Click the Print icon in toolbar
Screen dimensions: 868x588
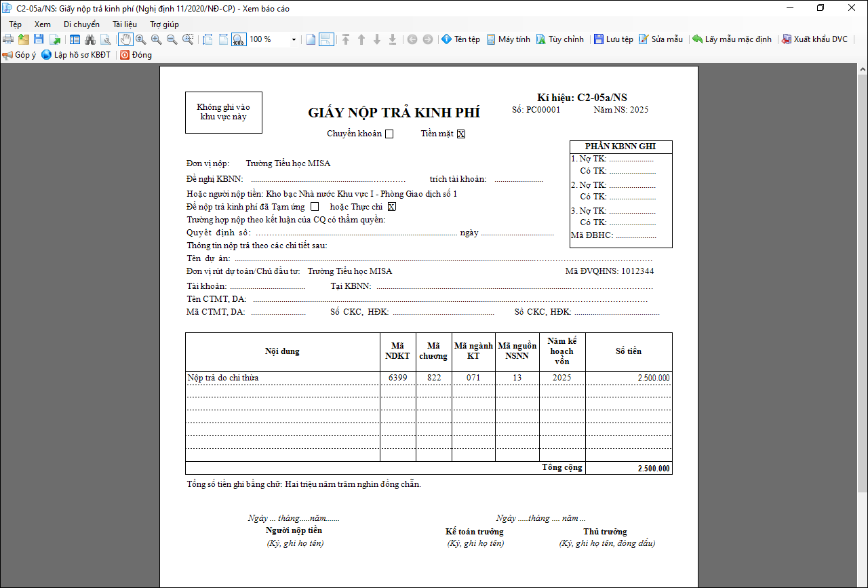(x=8, y=39)
